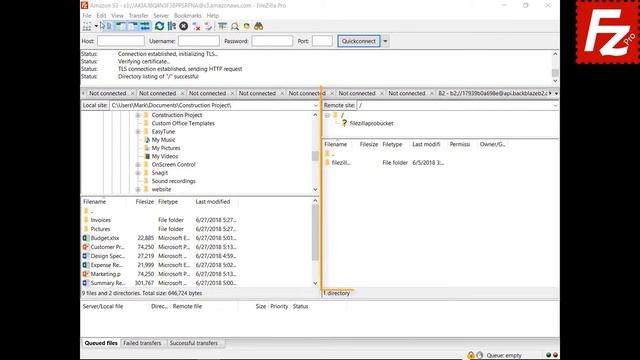Expand the OnScreen Control folder node
The image size is (640, 360).
138,165
